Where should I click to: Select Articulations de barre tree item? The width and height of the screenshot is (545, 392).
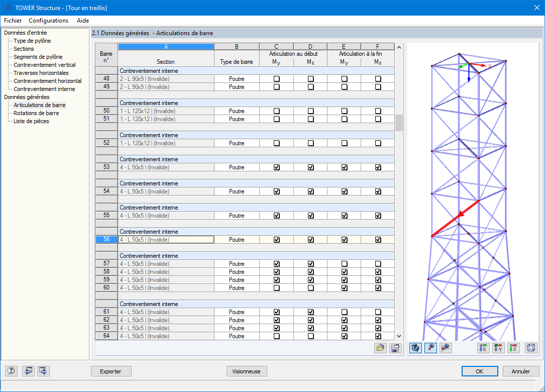(x=40, y=105)
